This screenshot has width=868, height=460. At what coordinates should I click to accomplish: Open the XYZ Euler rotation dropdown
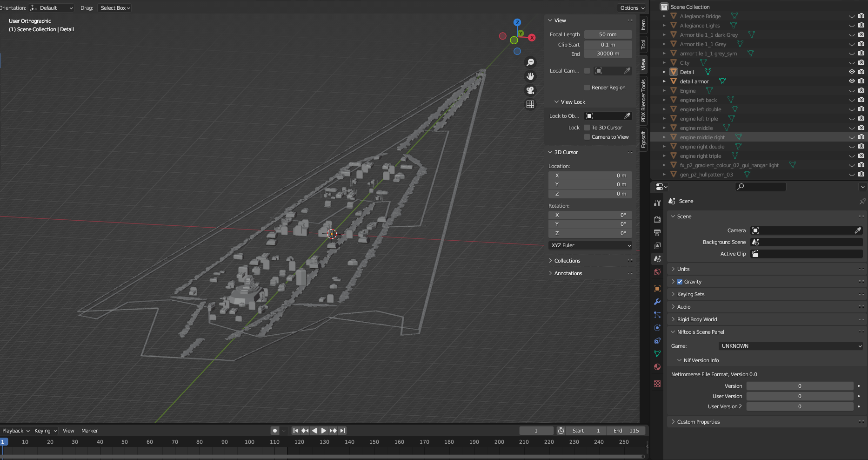click(x=590, y=245)
